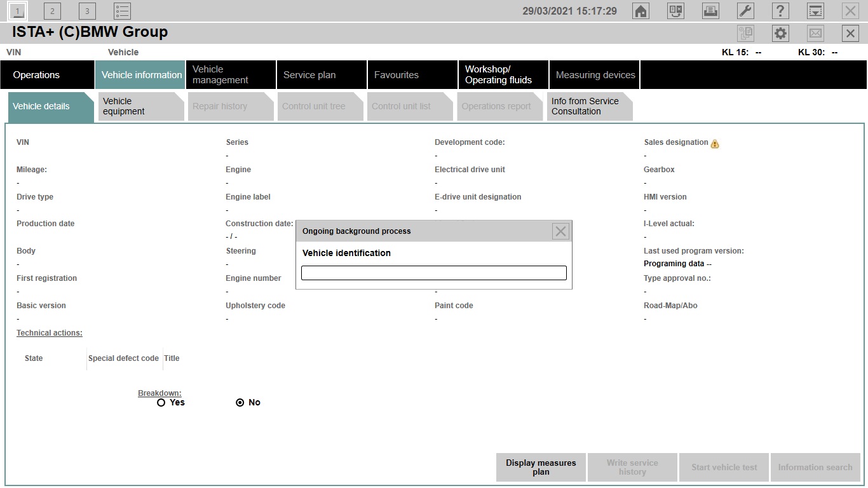This screenshot has height=488, width=868.
Task: Open the settings gear icon
Action: pyautogui.click(x=780, y=34)
